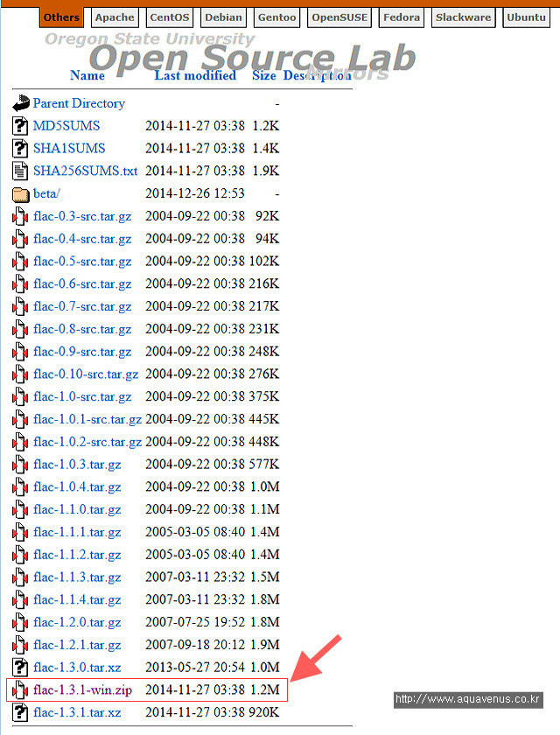Click the archive icon beside flac-0.8-src.tar.gz
Viewport: 560px width, 735px height.
19,329
